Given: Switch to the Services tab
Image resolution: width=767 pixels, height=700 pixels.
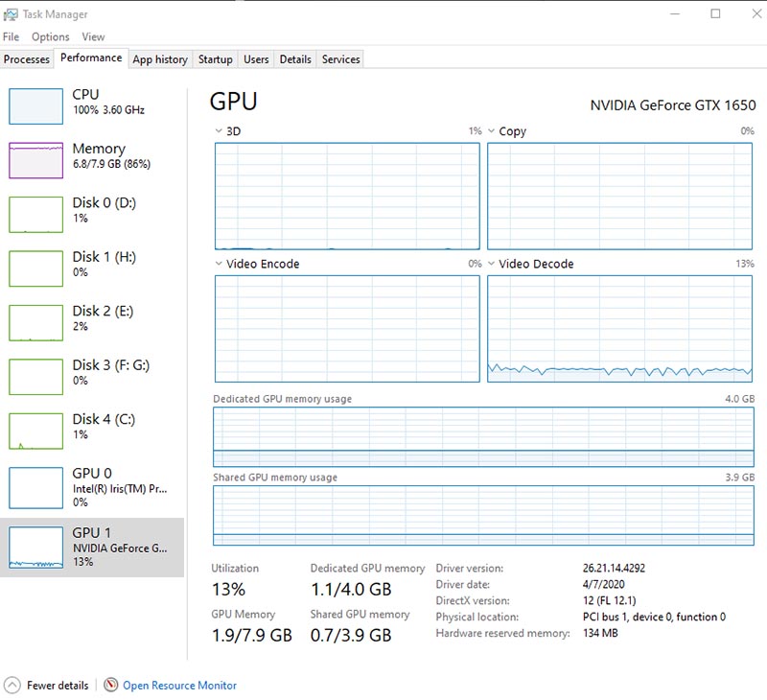Looking at the screenshot, I should coord(340,59).
